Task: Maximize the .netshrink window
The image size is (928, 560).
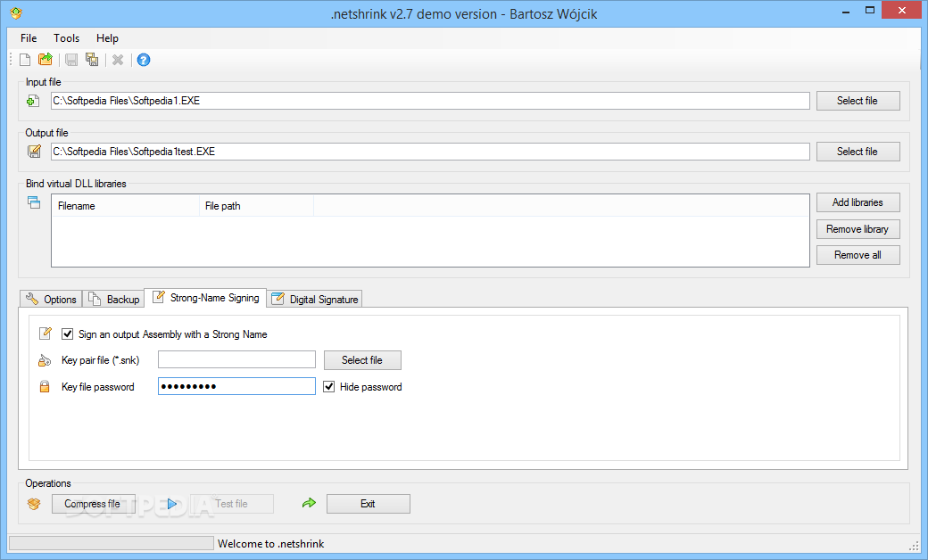Action: coord(870,11)
